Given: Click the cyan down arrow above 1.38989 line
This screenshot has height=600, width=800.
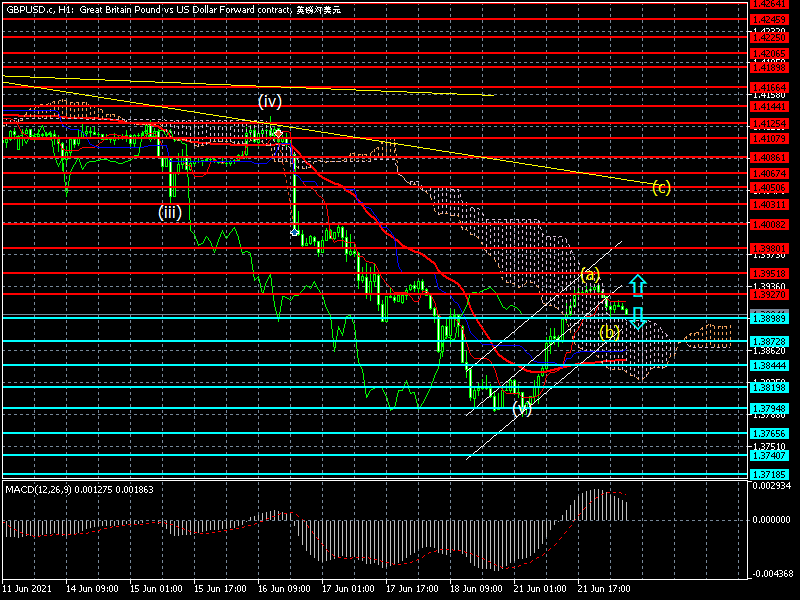Looking at the screenshot, I should [x=638, y=318].
